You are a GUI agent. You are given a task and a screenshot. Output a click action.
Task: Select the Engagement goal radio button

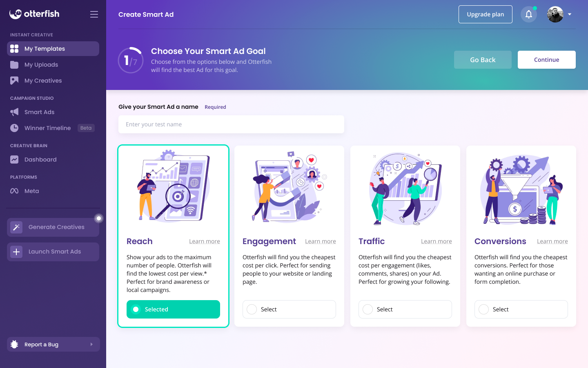(x=252, y=310)
